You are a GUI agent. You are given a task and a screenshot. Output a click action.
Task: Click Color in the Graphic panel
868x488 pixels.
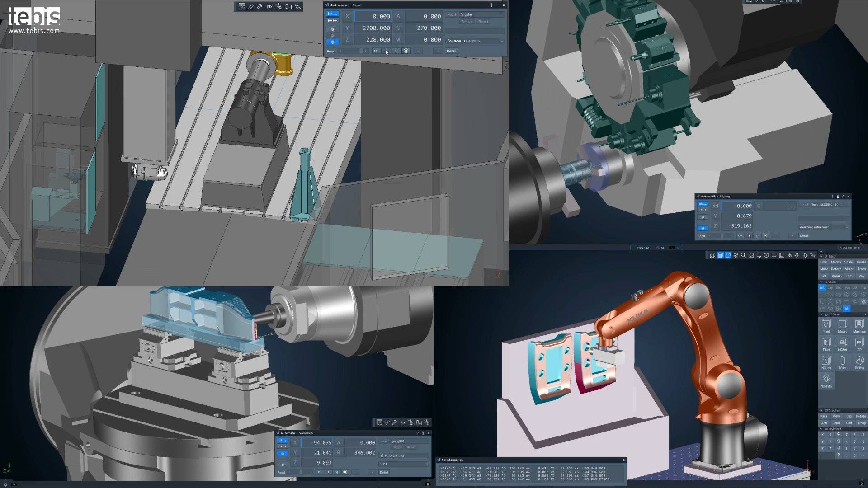coord(836,423)
